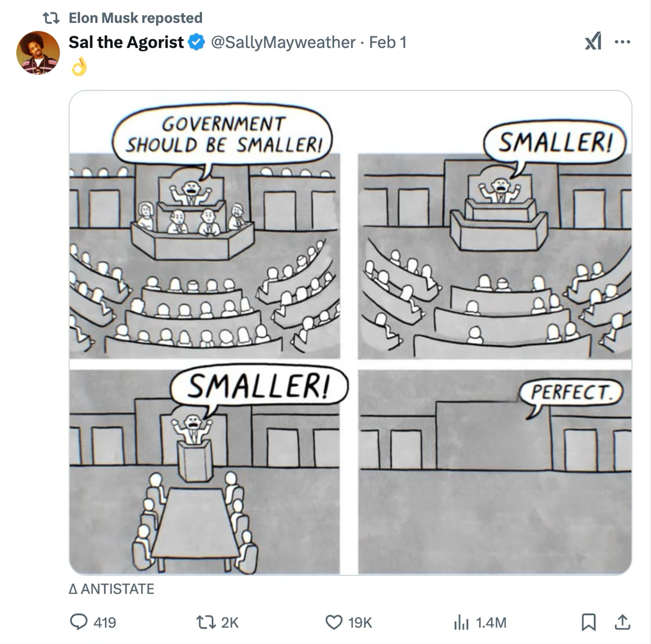The width and height of the screenshot is (651, 644).
Task: Share post via upload arrow icon
Action: point(623,622)
